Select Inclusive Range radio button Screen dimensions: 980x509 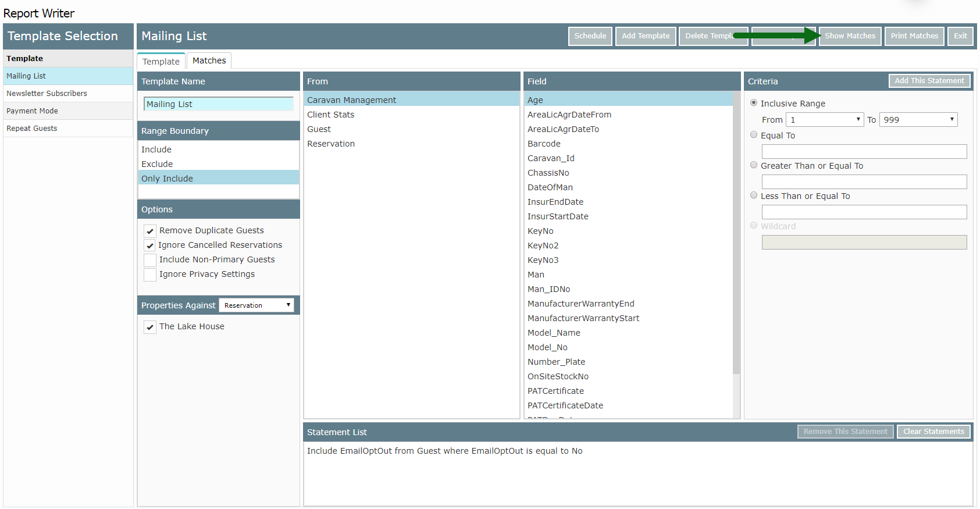pos(754,103)
